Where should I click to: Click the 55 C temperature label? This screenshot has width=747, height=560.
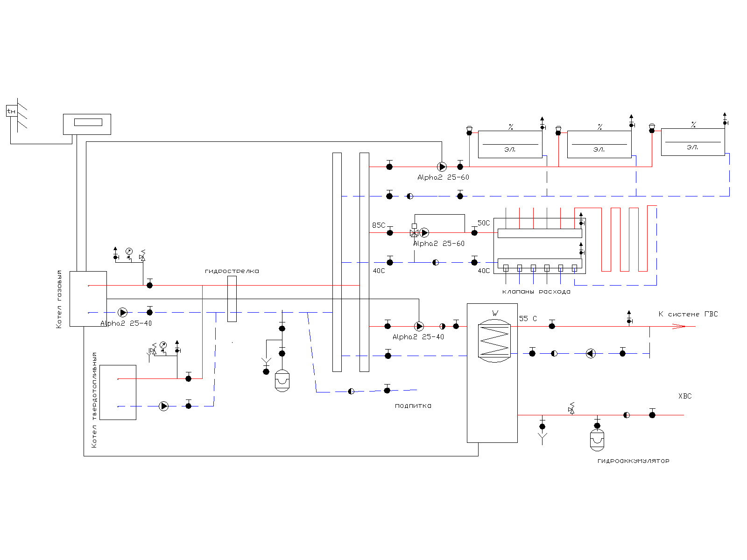click(528, 319)
